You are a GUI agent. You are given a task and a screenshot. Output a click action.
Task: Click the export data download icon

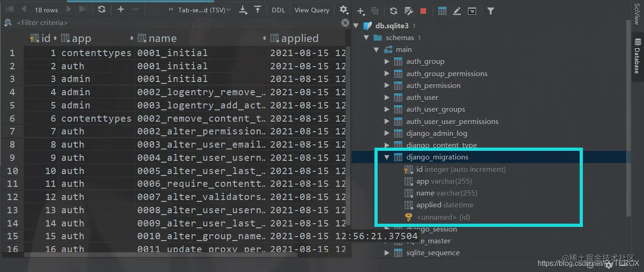coord(243,10)
